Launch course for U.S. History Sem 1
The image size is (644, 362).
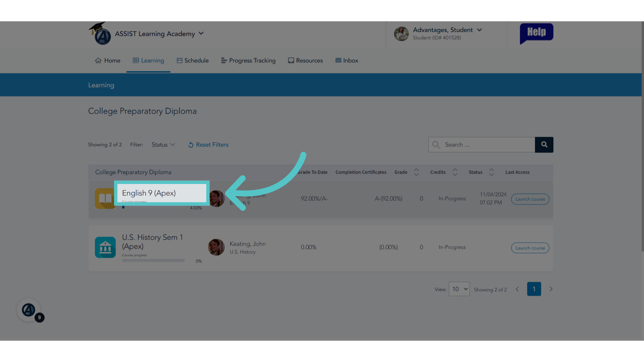coord(530,248)
